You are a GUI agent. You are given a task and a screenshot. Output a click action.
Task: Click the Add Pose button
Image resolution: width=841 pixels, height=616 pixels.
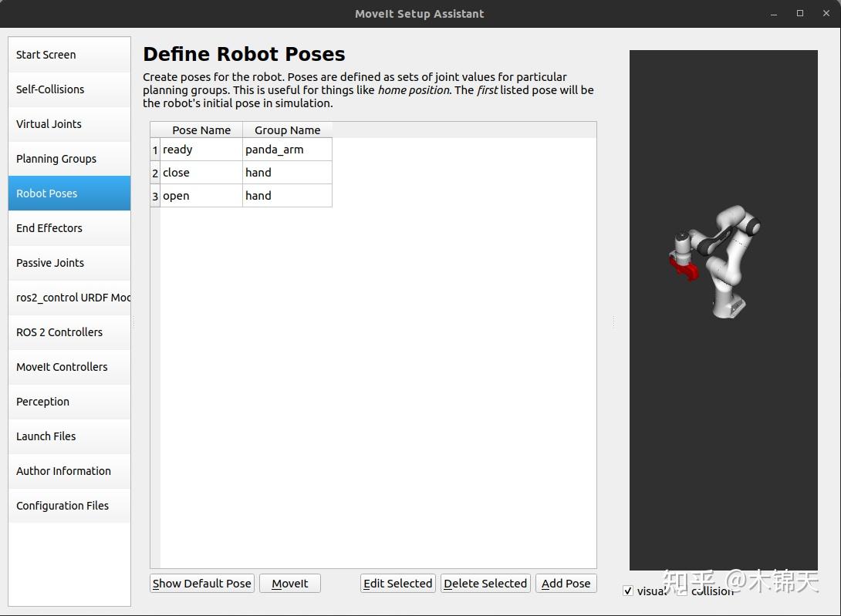tap(566, 583)
